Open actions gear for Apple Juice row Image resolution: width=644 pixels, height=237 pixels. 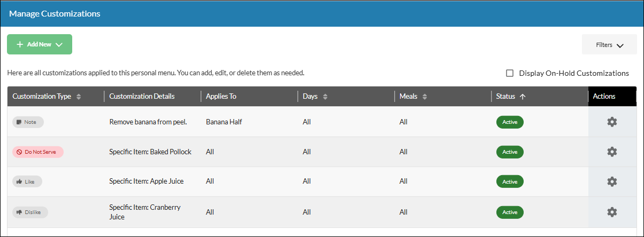pos(612,181)
